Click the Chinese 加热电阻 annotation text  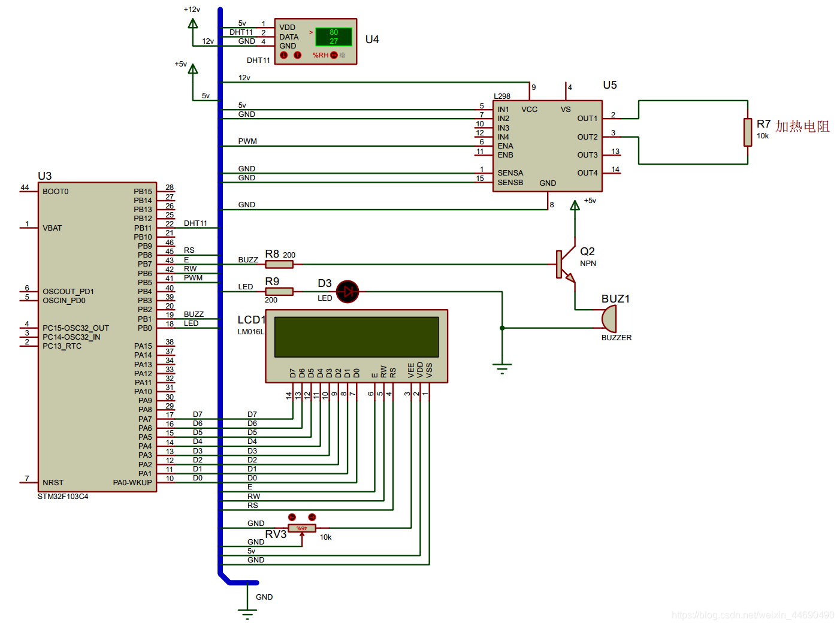coord(802,126)
